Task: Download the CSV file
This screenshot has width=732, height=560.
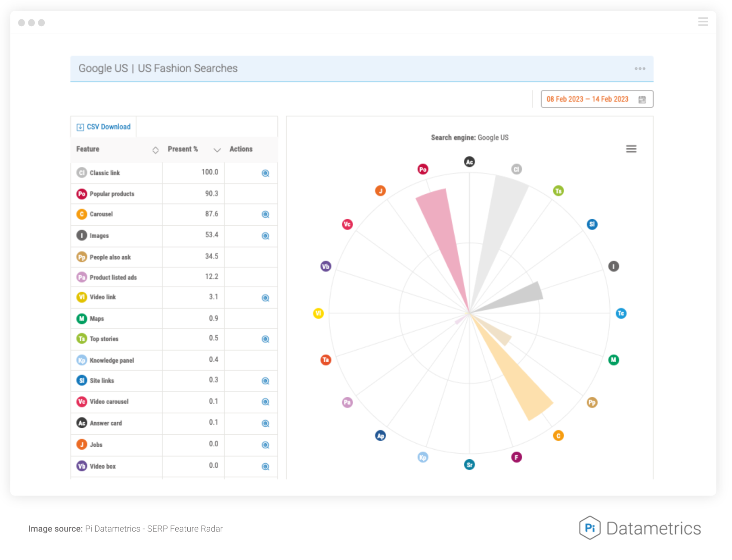Action: click(x=103, y=127)
